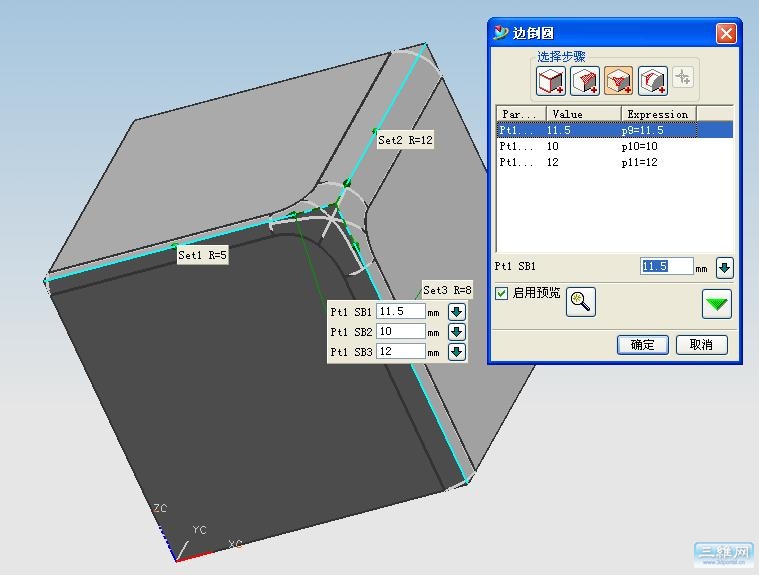Click the Set1 R=5 label
Screen dimensions: 759x575
click(x=202, y=255)
